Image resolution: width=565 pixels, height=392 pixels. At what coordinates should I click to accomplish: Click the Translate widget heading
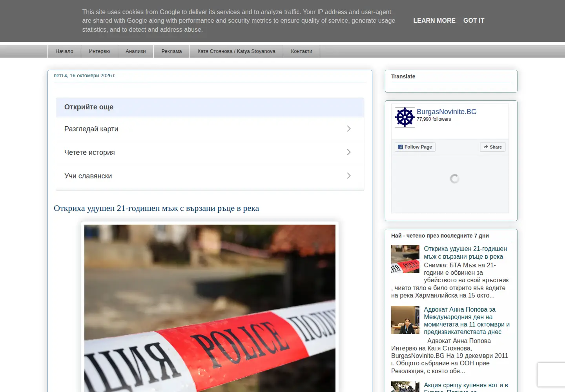403,76
